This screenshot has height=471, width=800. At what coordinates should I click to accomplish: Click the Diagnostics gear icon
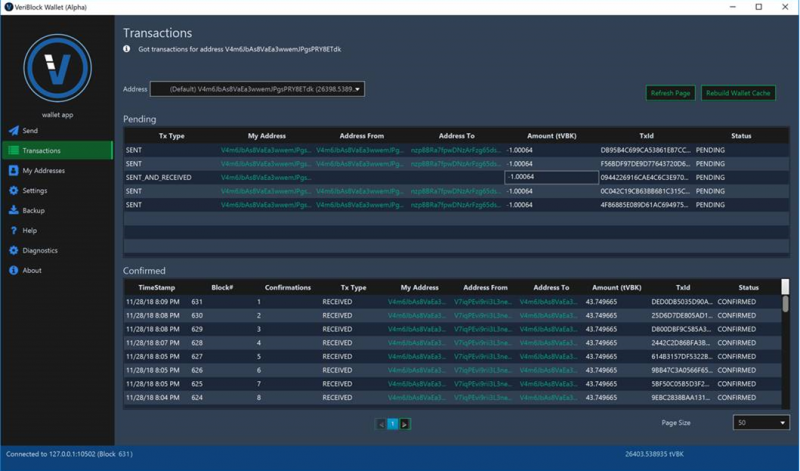pyautogui.click(x=14, y=251)
